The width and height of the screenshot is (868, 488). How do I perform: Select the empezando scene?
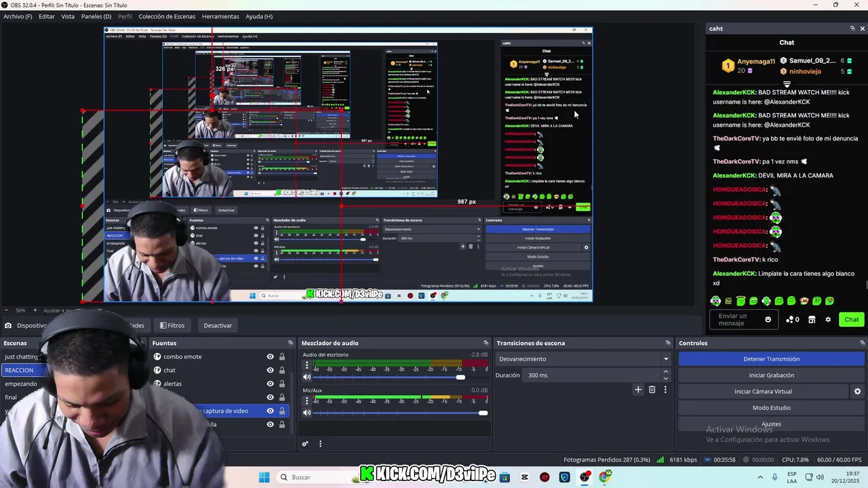tap(20, 384)
